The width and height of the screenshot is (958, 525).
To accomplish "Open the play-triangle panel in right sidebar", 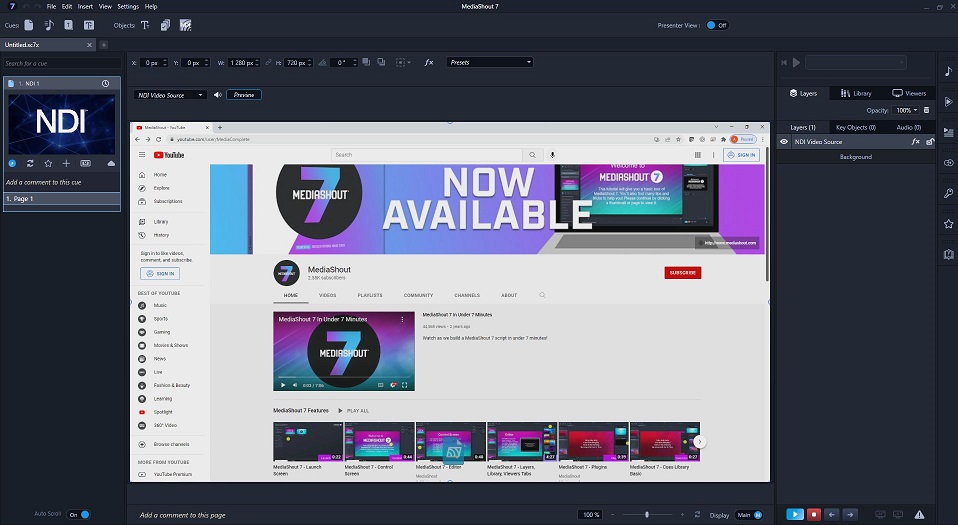I will tap(948, 102).
